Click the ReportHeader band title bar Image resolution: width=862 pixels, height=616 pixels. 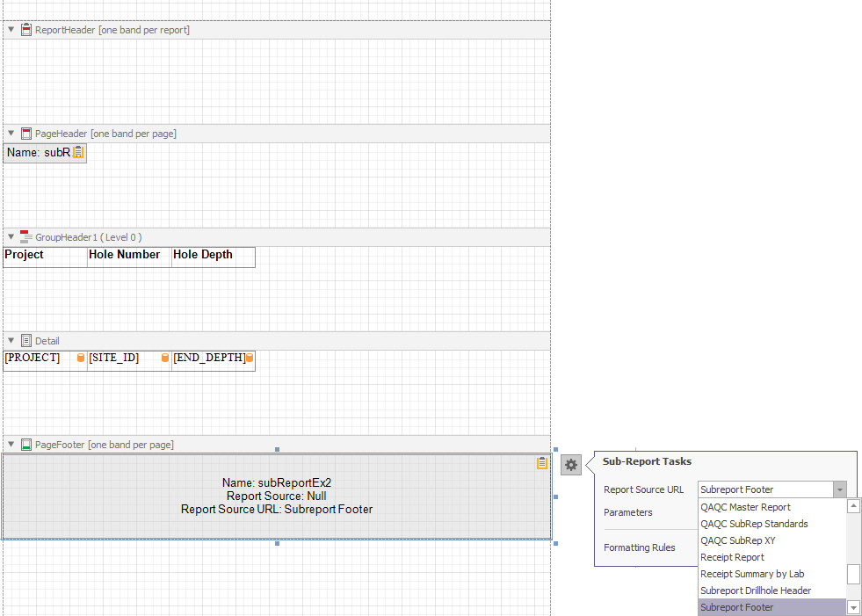(x=277, y=30)
